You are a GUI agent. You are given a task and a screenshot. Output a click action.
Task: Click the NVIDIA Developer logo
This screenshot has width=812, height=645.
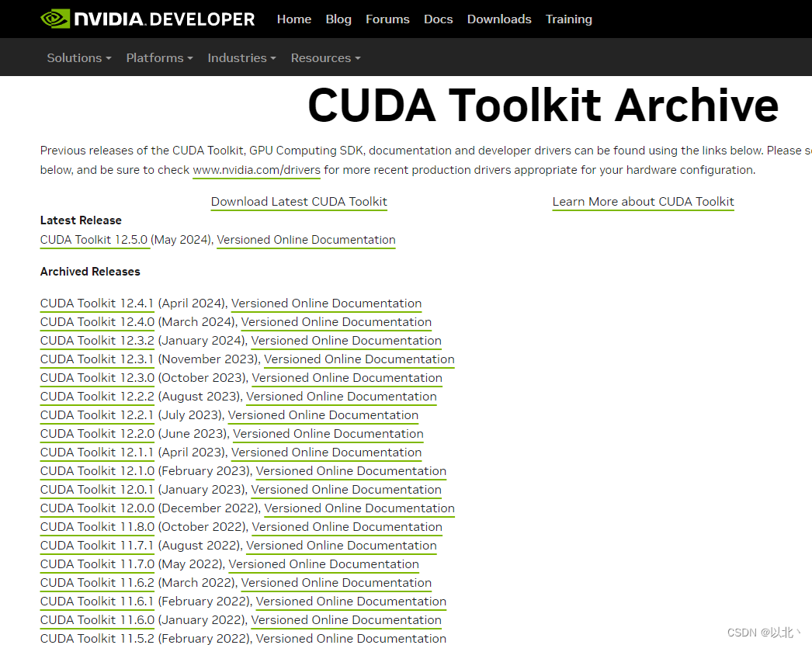[147, 19]
